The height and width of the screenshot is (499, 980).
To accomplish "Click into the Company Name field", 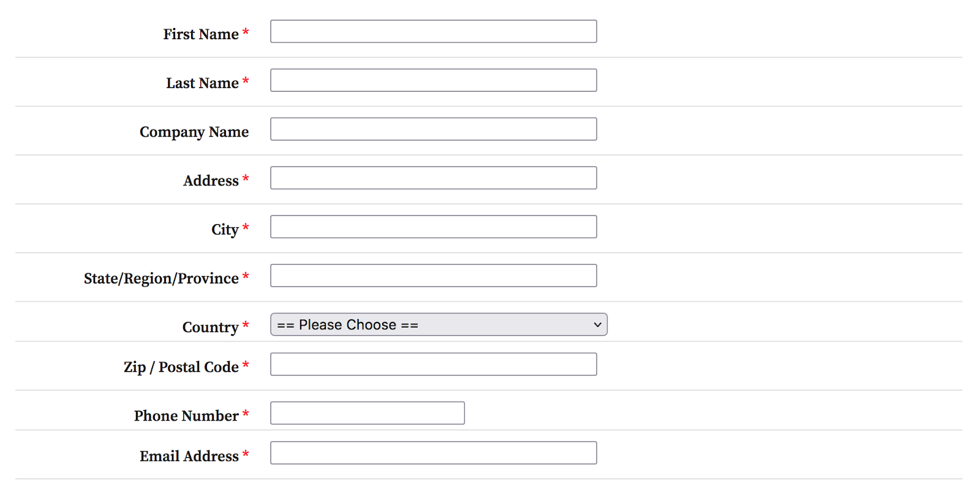I will [x=433, y=129].
